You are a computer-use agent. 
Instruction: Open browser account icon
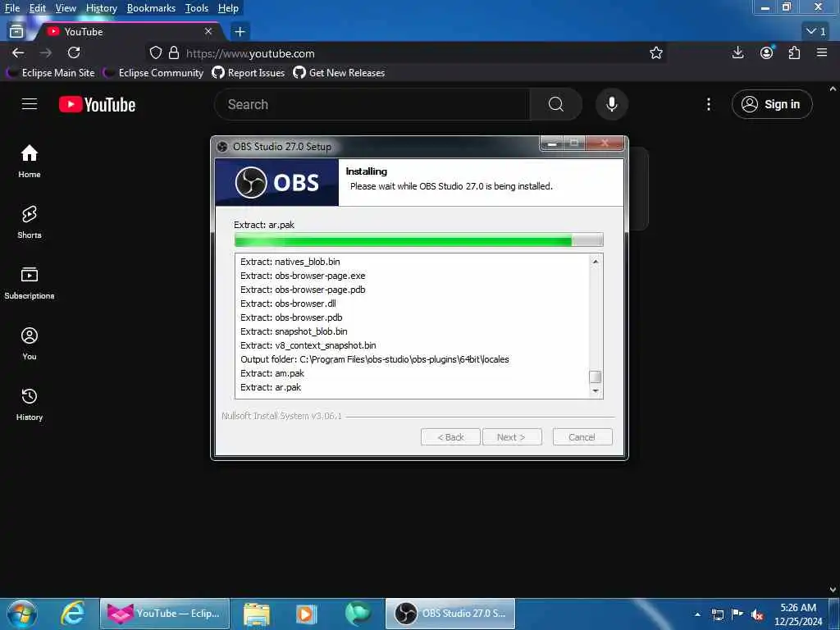point(767,52)
